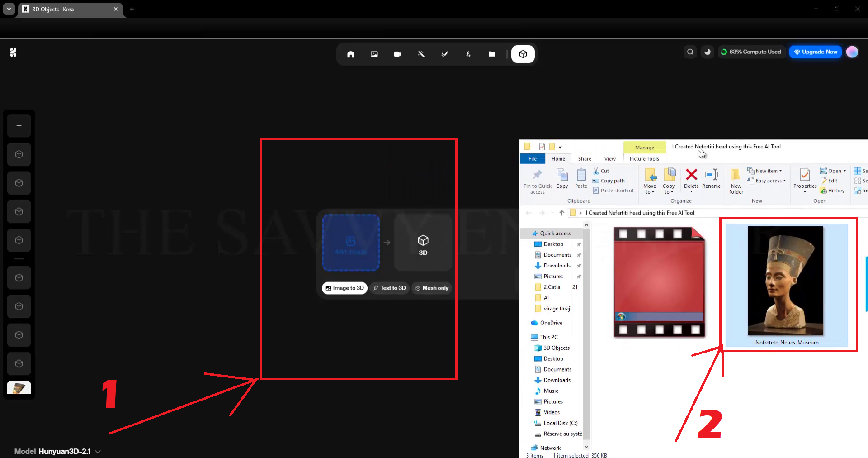
Task: Open the Picture Tools tab
Action: (x=644, y=159)
